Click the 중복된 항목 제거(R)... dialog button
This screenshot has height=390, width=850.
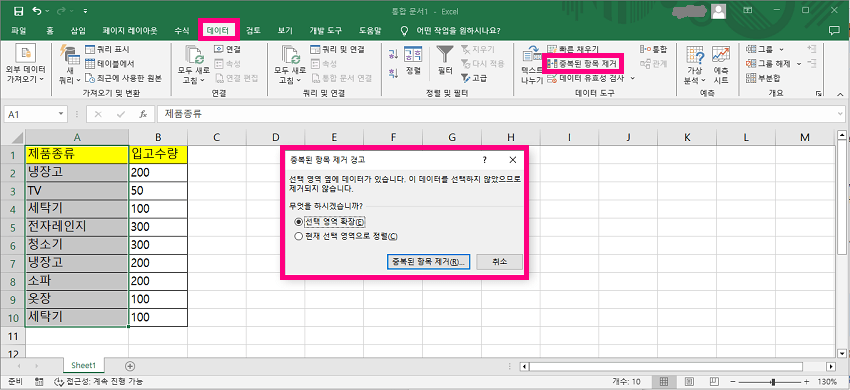[x=429, y=261]
